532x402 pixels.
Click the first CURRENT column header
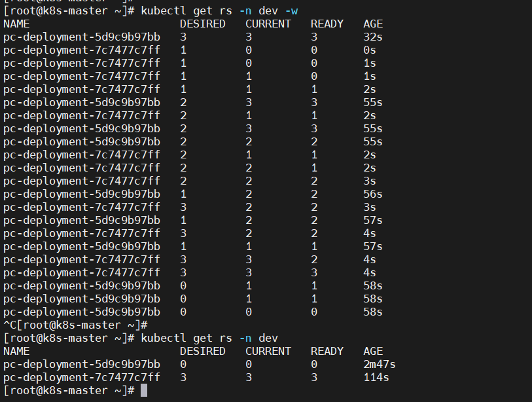pyautogui.click(x=268, y=24)
